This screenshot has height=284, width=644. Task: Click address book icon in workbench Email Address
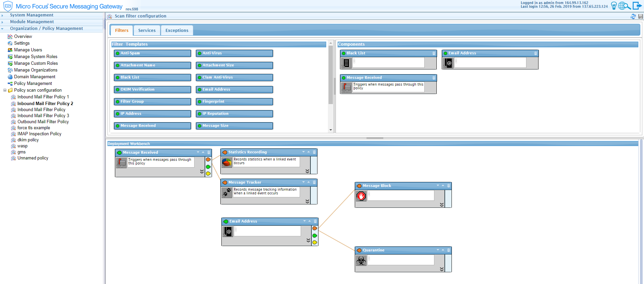coord(228,231)
